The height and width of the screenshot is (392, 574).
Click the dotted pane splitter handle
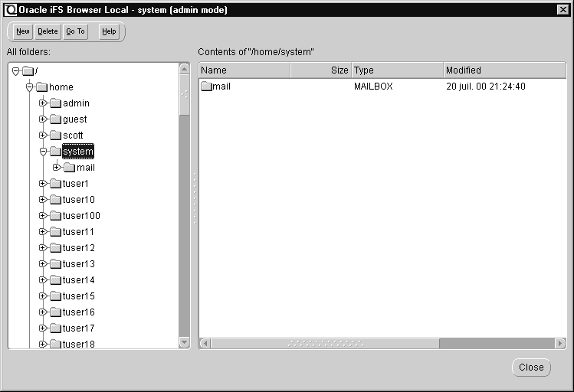(195, 198)
